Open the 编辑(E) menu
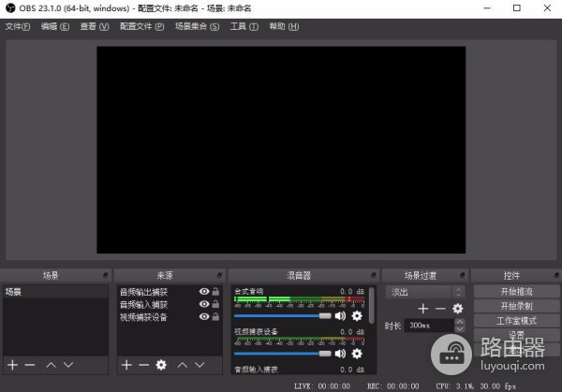Viewport: 562px width, 392px height. [55, 26]
